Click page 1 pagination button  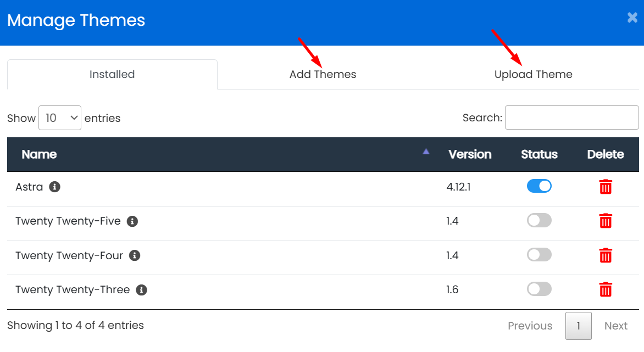[578, 326]
